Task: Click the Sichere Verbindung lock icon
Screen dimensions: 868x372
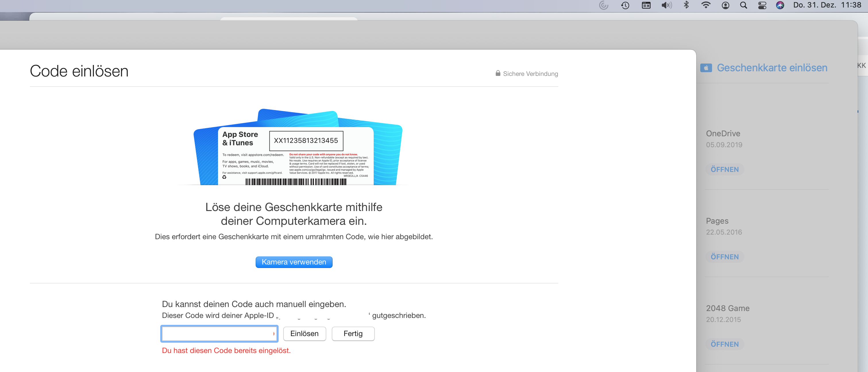Action: click(x=498, y=73)
